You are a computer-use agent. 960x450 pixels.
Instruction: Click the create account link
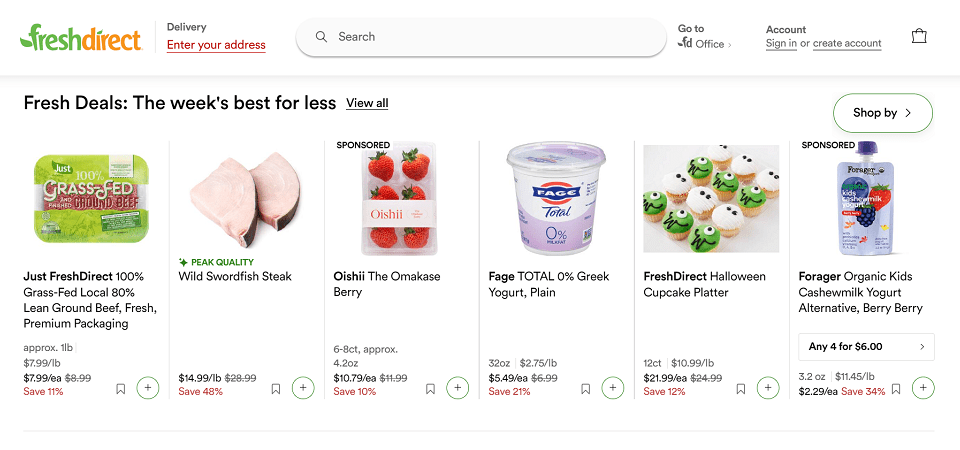(847, 43)
